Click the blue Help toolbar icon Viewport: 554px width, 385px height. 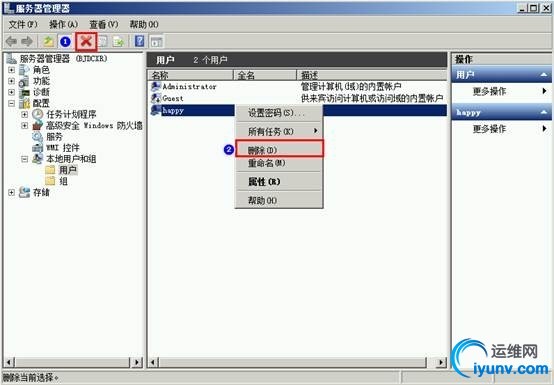(x=140, y=42)
